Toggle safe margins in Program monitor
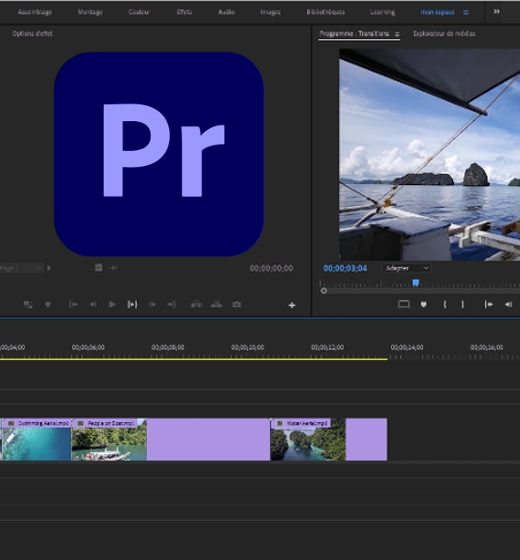Screen dimensions: 520x560 tap(404, 304)
